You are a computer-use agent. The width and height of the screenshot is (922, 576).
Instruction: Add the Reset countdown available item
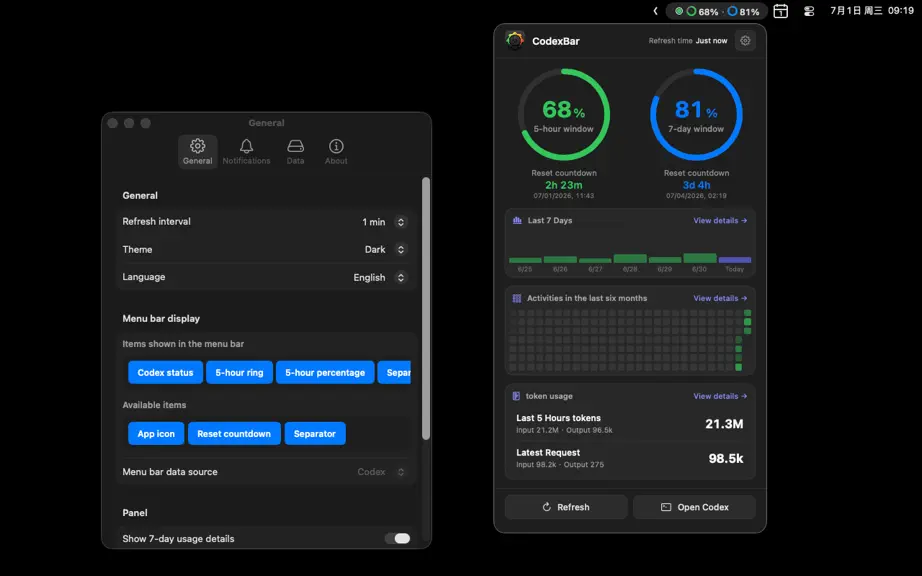click(234, 434)
